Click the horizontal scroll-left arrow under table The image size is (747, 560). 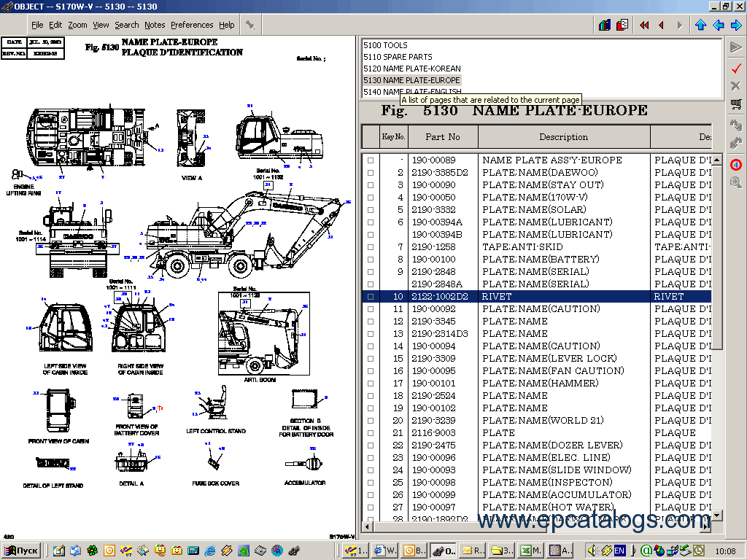(367, 526)
